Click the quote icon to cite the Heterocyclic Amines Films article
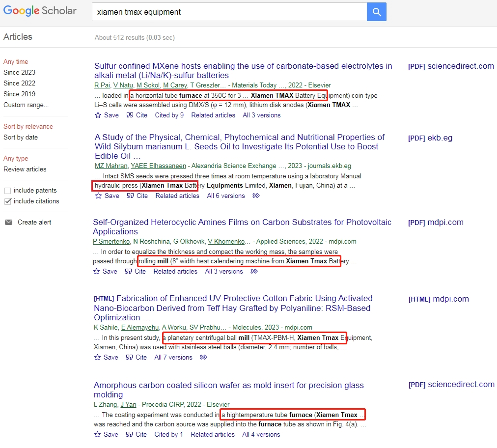The width and height of the screenshot is (497, 448). pos(128,271)
